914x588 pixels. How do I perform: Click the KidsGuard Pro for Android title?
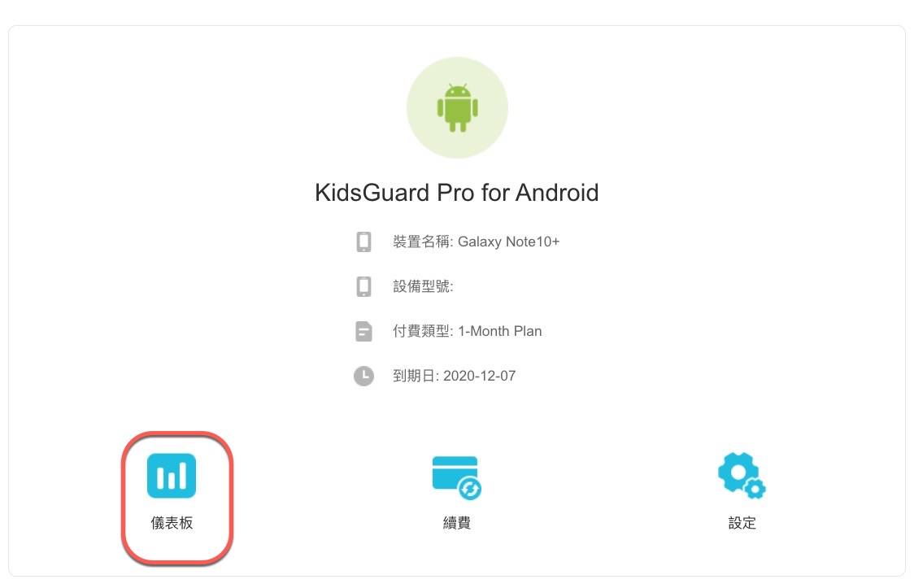coord(456,193)
